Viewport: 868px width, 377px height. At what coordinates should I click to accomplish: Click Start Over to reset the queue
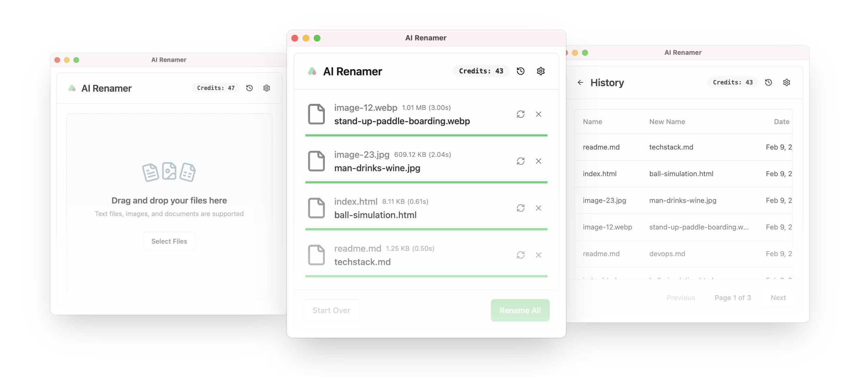(x=331, y=310)
